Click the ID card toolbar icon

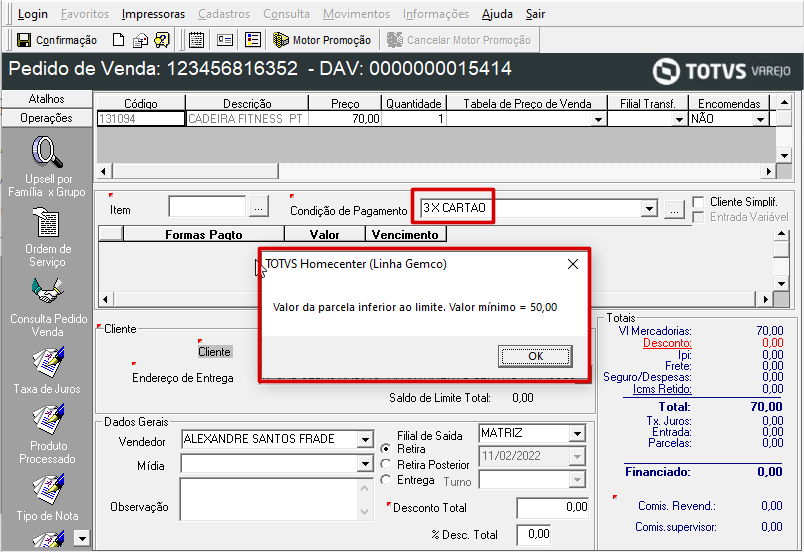[225, 40]
